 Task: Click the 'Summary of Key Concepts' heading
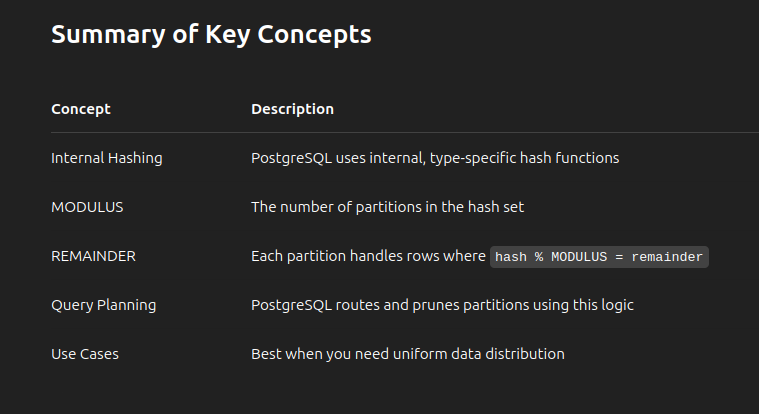[x=211, y=35]
